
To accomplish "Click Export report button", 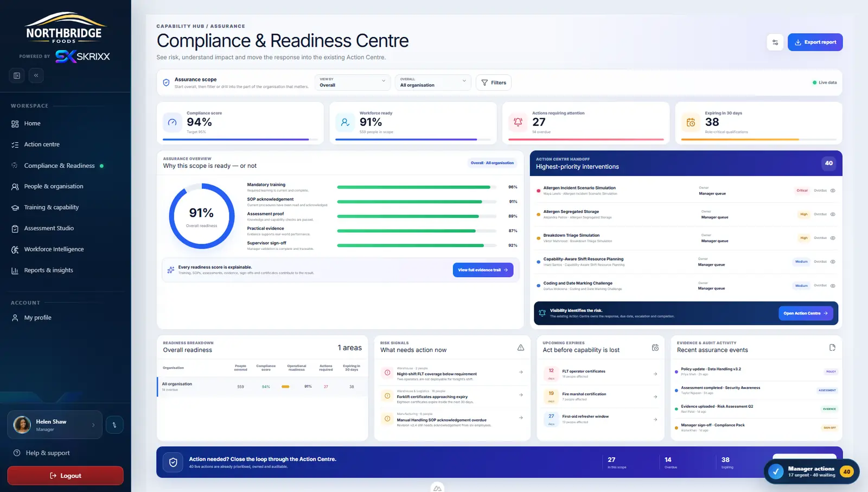I will (815, 42).
